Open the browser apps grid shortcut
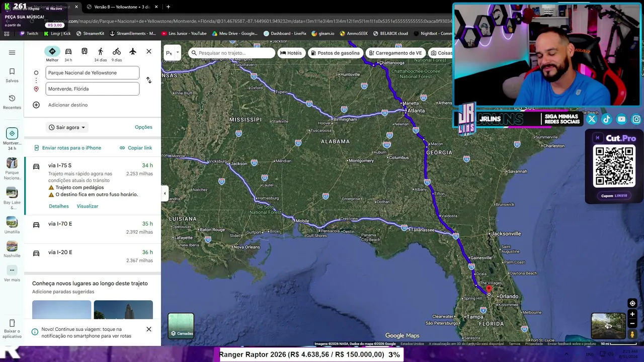Image resolution: width=644 pixels, height=362 pixels. pos(7,34)
